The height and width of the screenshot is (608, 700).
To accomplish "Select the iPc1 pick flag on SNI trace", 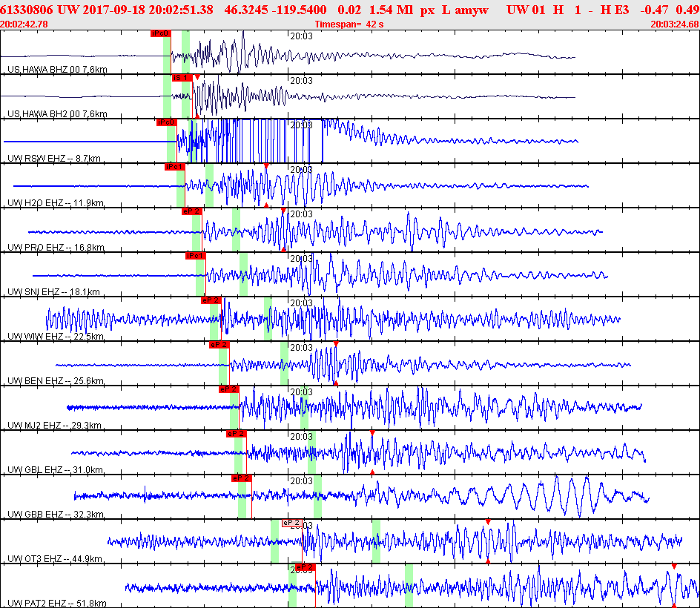I will pos(195,256).
